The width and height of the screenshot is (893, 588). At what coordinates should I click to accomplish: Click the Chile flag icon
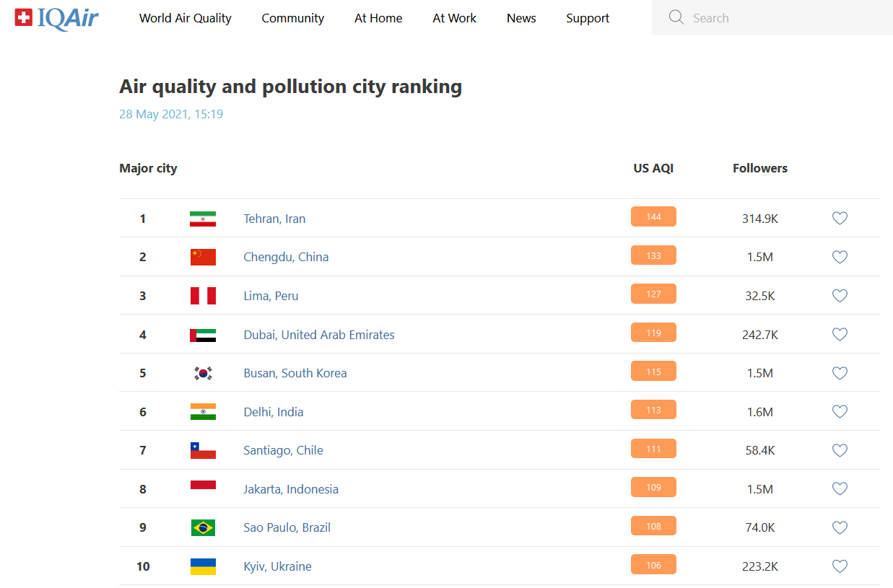[x=203, y=450]
